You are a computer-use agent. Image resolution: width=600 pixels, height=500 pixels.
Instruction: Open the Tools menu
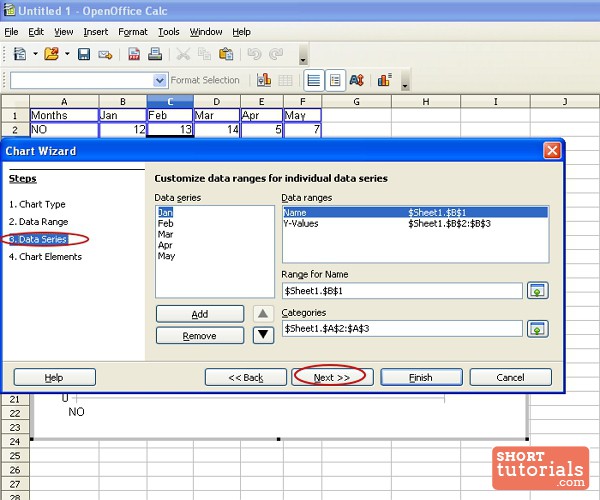[x=169, y=32]
